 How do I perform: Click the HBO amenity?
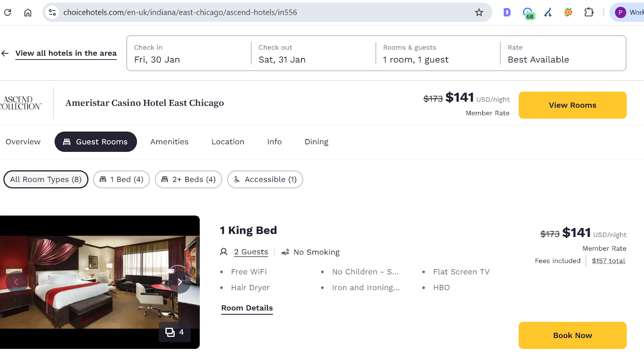[x=442, y=288]
